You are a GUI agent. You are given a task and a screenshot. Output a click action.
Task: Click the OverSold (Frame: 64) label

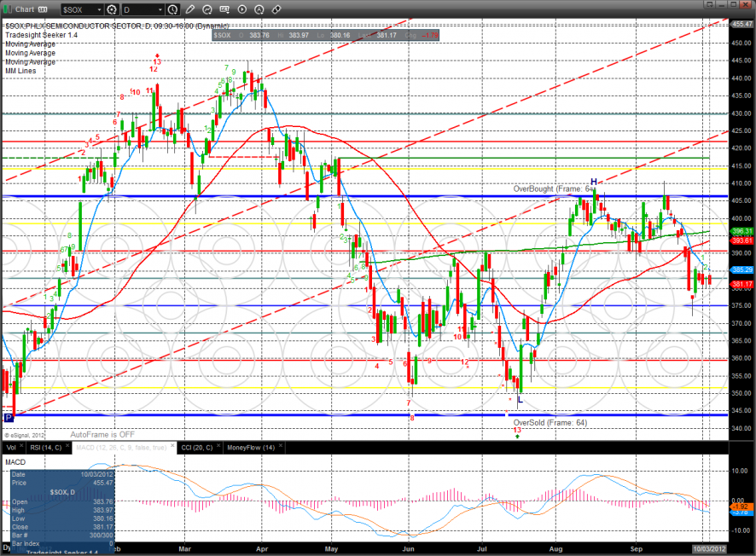point(550,422)
